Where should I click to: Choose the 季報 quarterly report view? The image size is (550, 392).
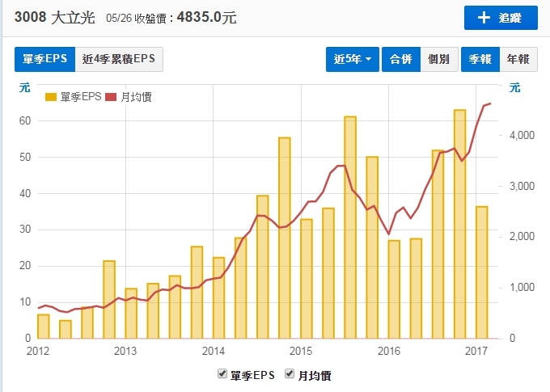tap(480, 59)
